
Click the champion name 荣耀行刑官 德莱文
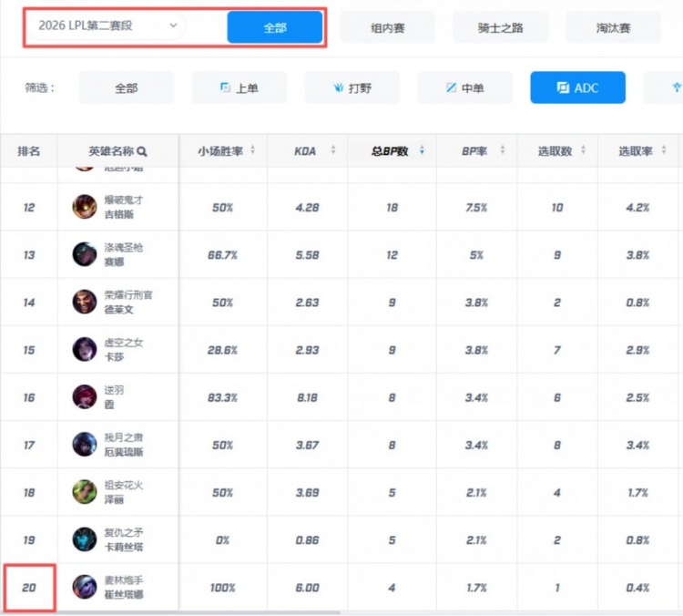click(128, 303)
